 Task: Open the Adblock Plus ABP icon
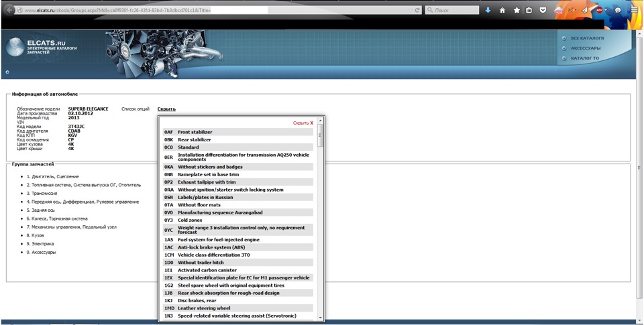[x=599, y=10]
